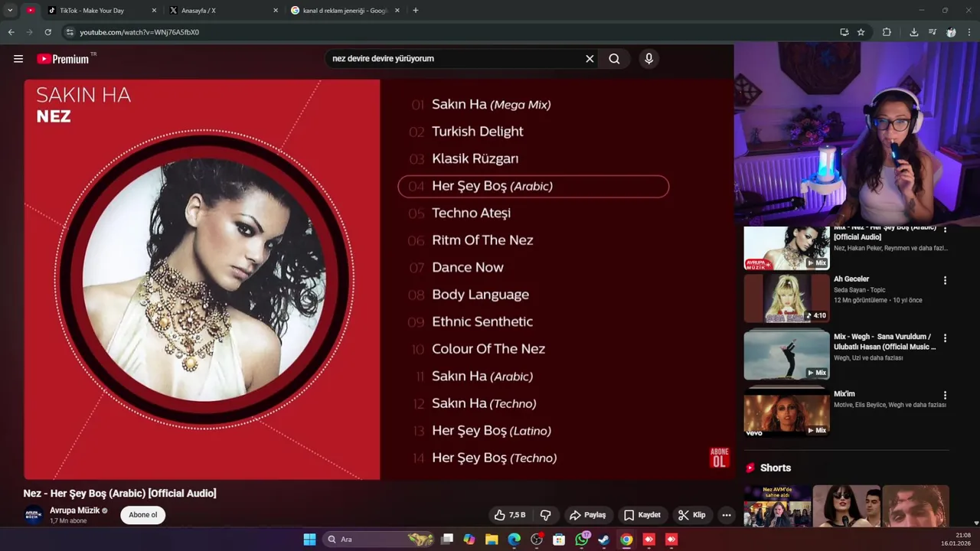Select the pinned YouTube browser tab

point(31,11)
